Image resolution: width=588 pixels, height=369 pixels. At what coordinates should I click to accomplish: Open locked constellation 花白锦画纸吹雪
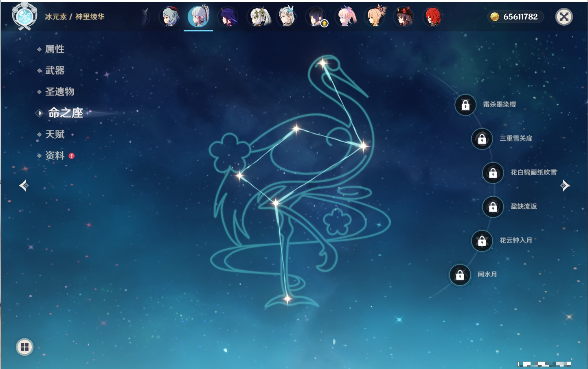tap(493, 172)
